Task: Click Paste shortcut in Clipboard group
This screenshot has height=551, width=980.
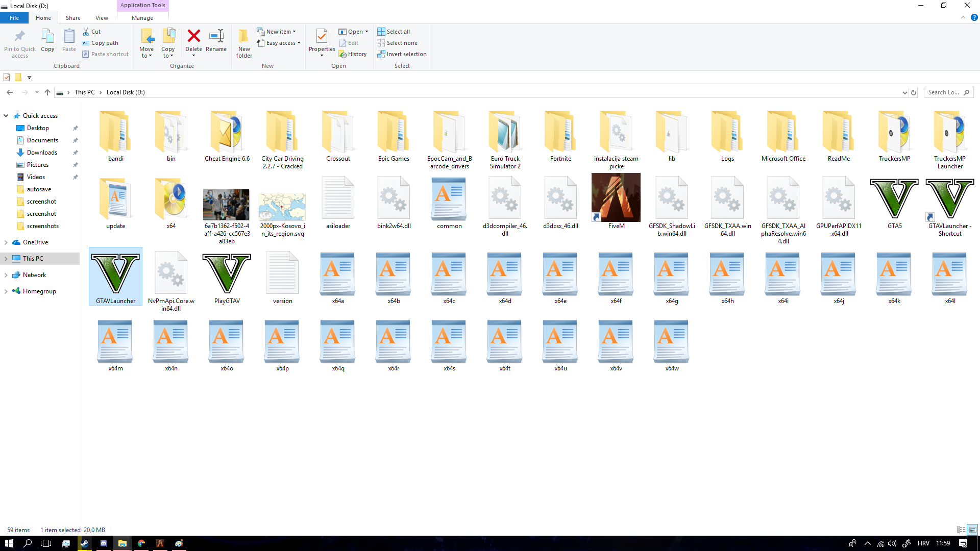Action: point(106,54)
